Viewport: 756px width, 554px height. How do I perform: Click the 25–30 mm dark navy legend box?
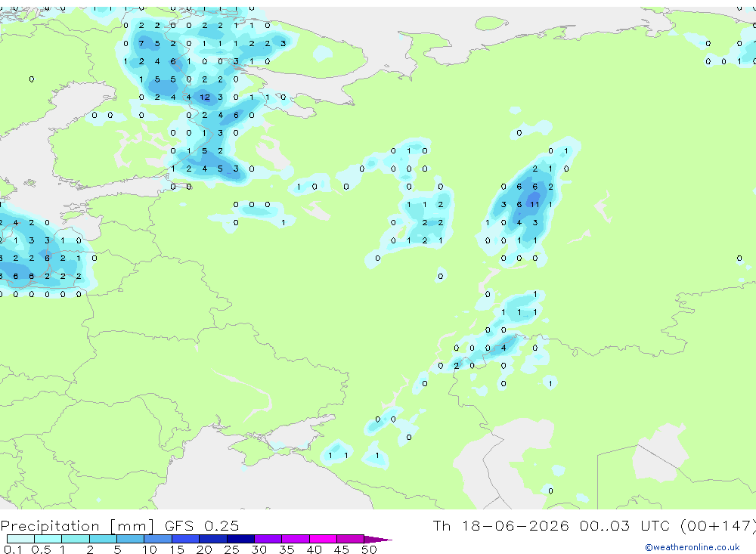coord(240,539)
